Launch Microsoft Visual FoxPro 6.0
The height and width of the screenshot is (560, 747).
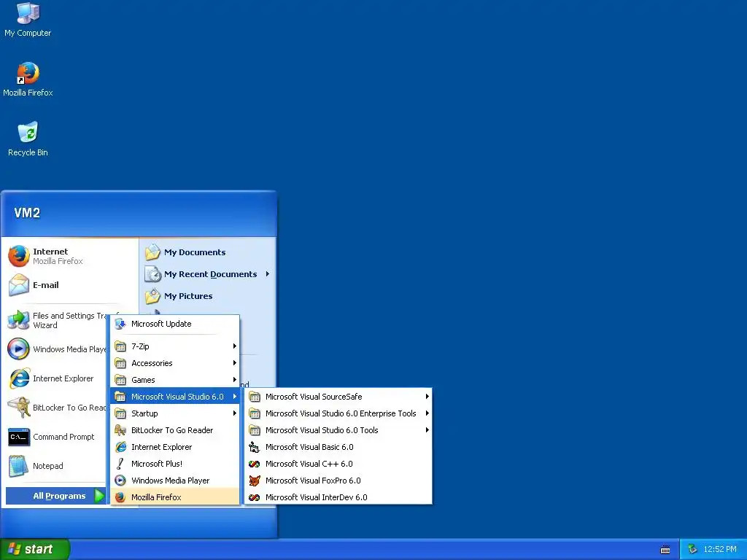[x=338, y=481]
